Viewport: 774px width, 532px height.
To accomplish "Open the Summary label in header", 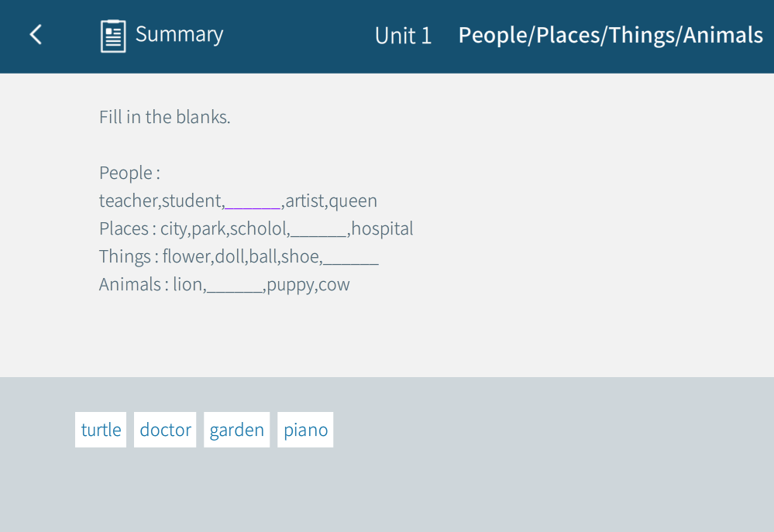I will coord(179,34).
